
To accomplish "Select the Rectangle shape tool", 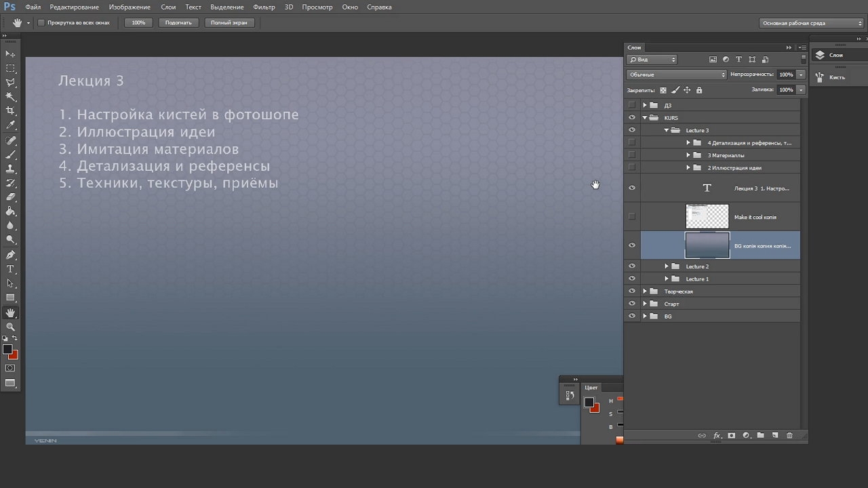I will point(10,298).
